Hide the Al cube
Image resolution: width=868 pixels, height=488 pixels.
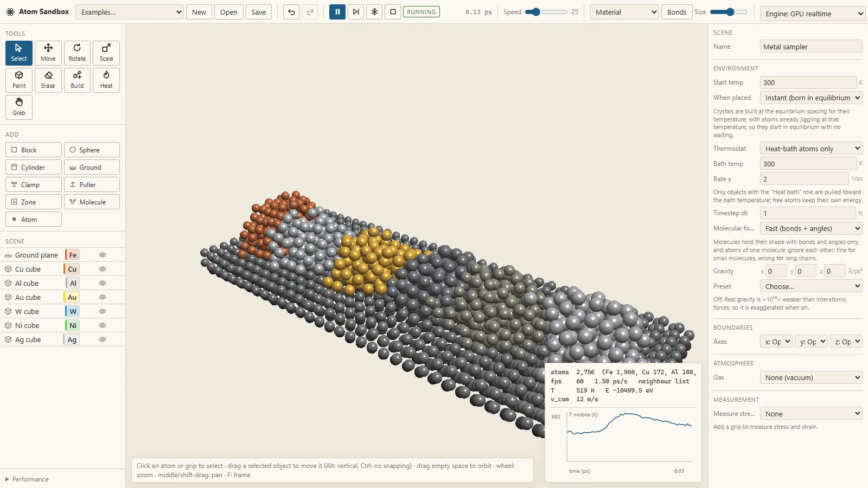pos(102,283)
